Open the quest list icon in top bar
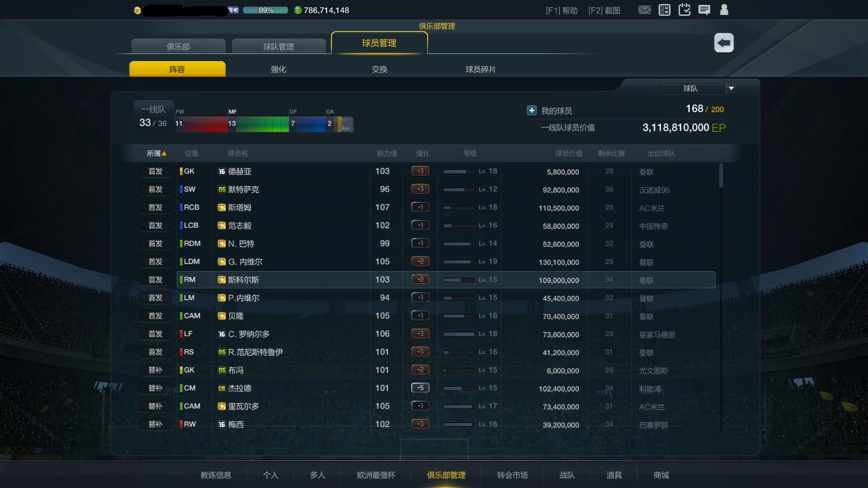The image size is (868, 488). (664, 9)
